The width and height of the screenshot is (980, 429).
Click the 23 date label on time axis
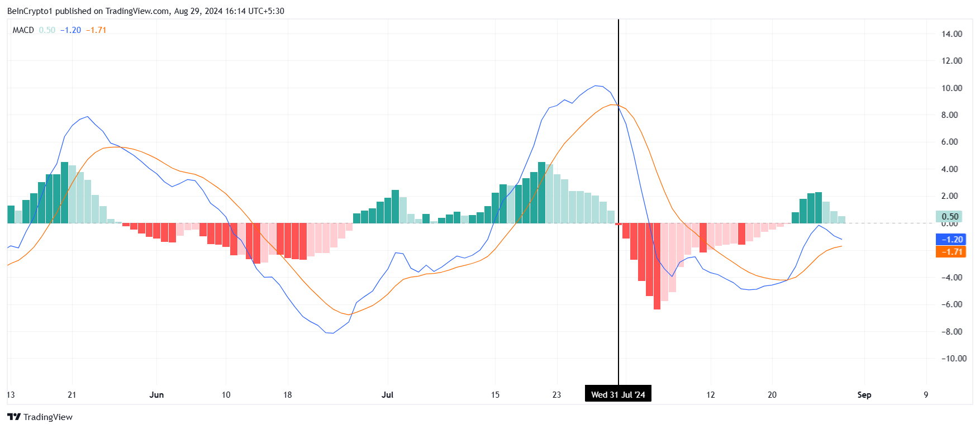point(556,395)
